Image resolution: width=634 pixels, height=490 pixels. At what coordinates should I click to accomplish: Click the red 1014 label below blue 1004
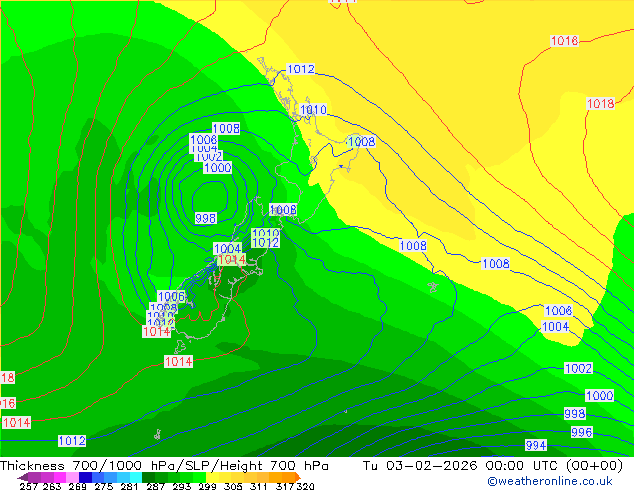point(232,259)
